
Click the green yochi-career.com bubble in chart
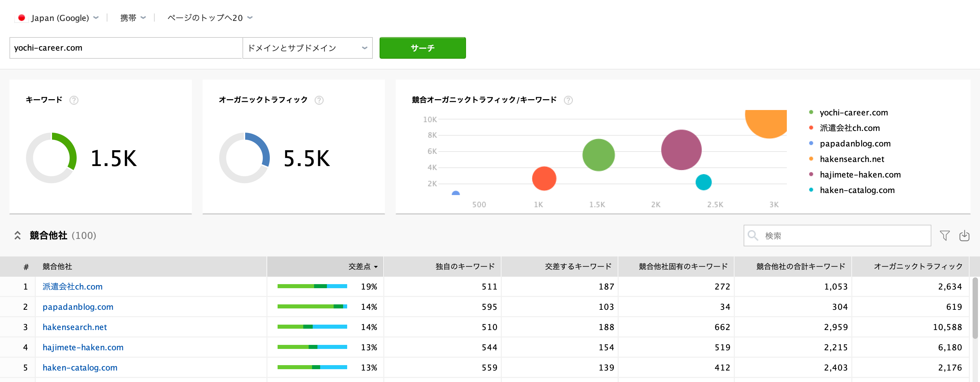(x=598, y=155)
